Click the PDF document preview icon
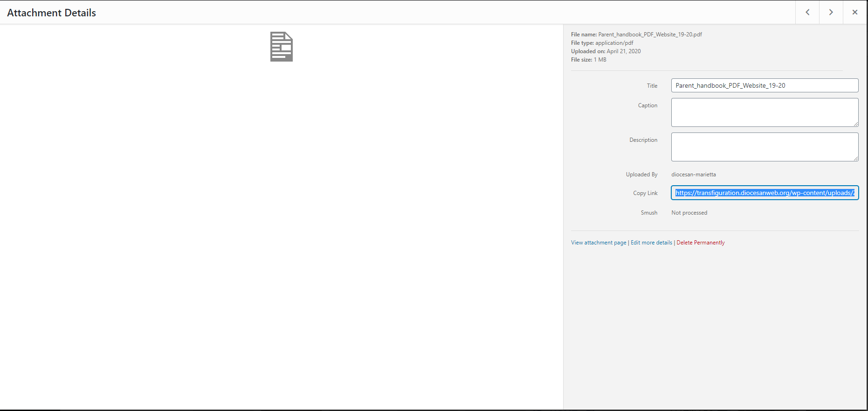Screen dimensions: 868x411 tap(282, 47)
